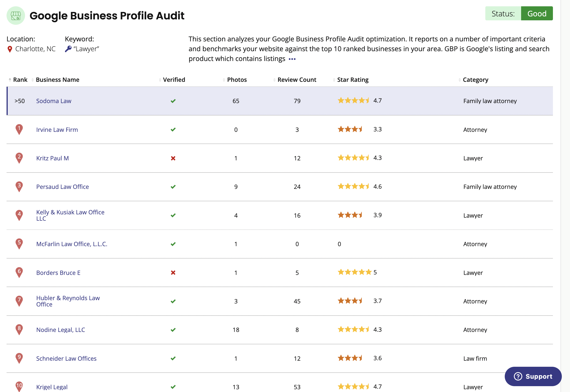This screenshot has width=570, height=392.
Task: Click Irvine Law Firm verified checkmark
Action: tap(173, 129)
